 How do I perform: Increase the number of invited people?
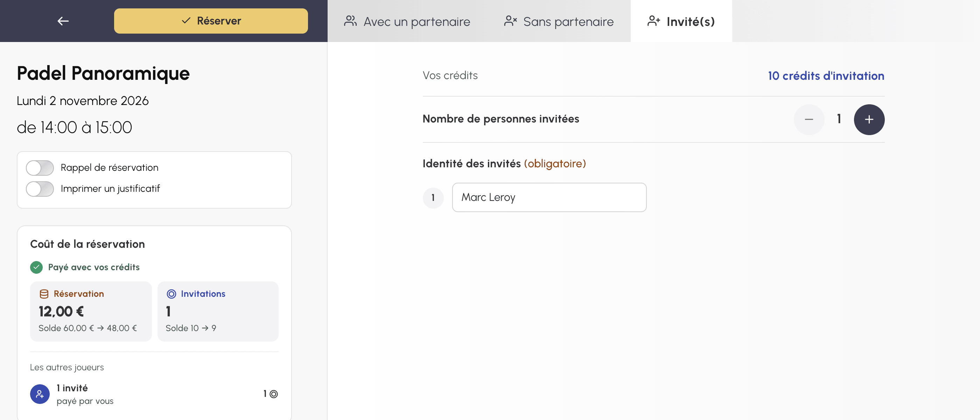[869, 119]
